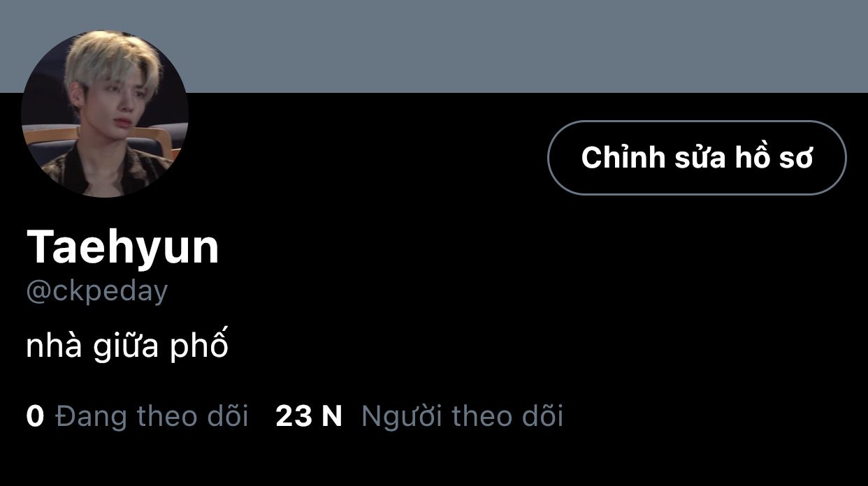Select the display name Taehyun

pyautogui.click(x=123, y=246)
